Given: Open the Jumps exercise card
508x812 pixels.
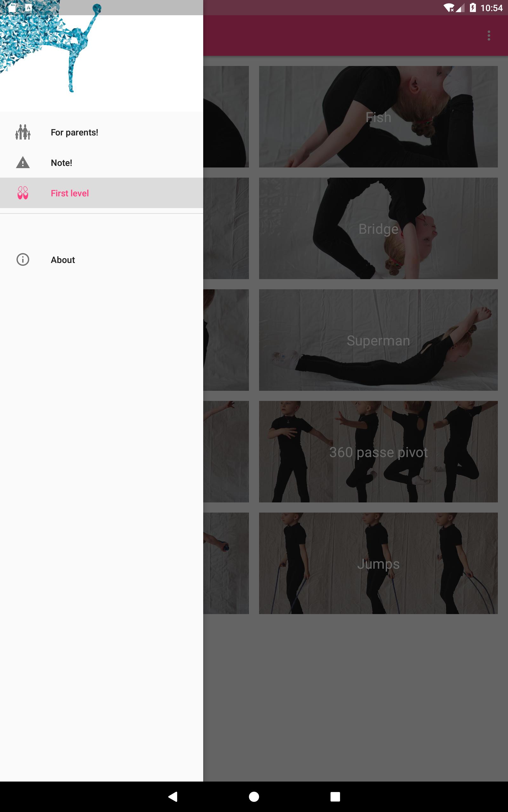Looking at the screenshot, I should pos(378,563).
